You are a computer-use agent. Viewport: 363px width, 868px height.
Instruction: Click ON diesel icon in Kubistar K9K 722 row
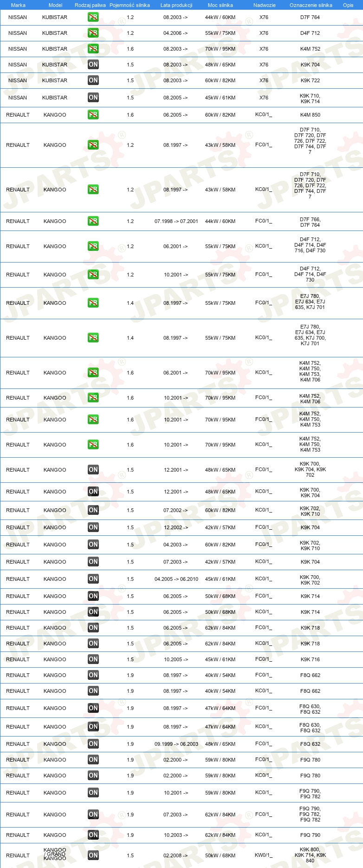point(93,80)
